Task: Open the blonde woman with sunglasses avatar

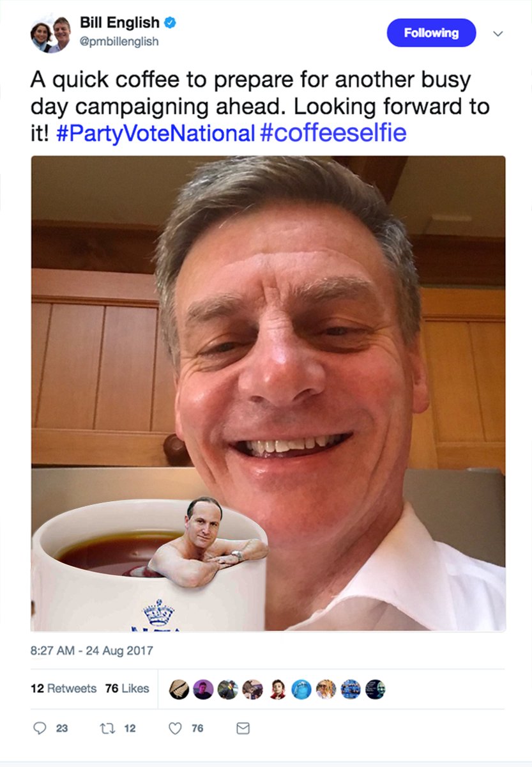Action: tap(326, 689)
